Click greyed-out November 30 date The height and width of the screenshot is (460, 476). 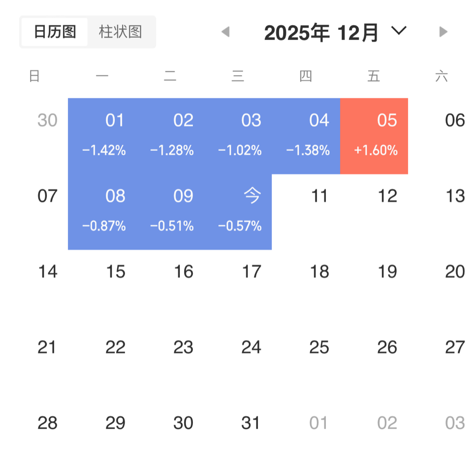click(x=47, y=120)
